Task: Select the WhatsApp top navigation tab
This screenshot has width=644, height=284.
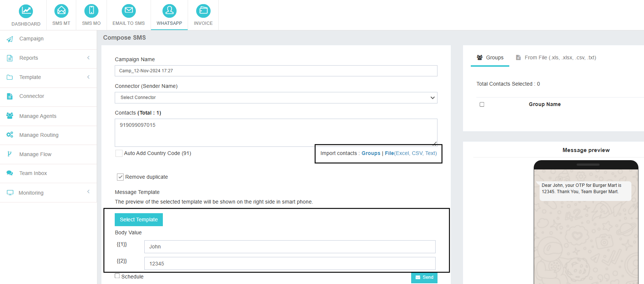Action: (169, 15)
